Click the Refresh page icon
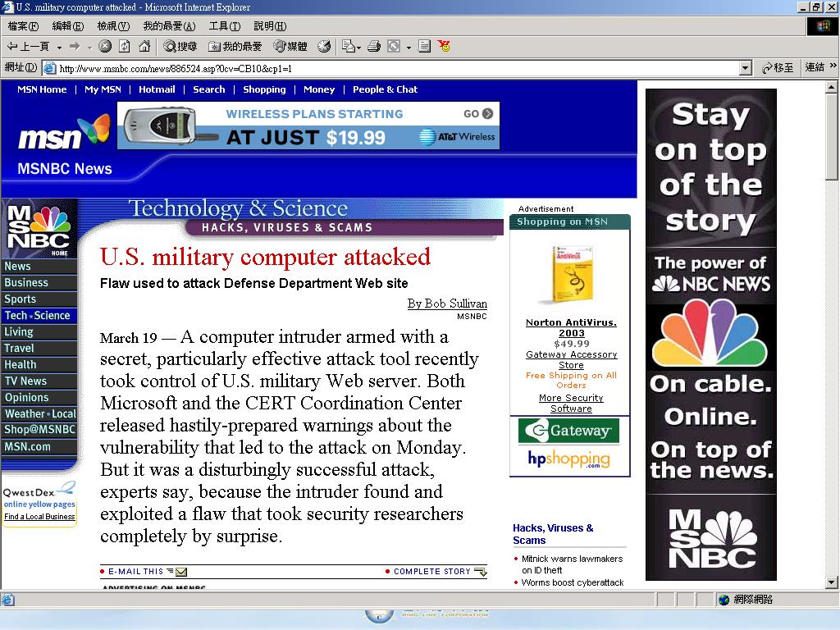This screenshot has height=630, width=840. pos(125,47)
